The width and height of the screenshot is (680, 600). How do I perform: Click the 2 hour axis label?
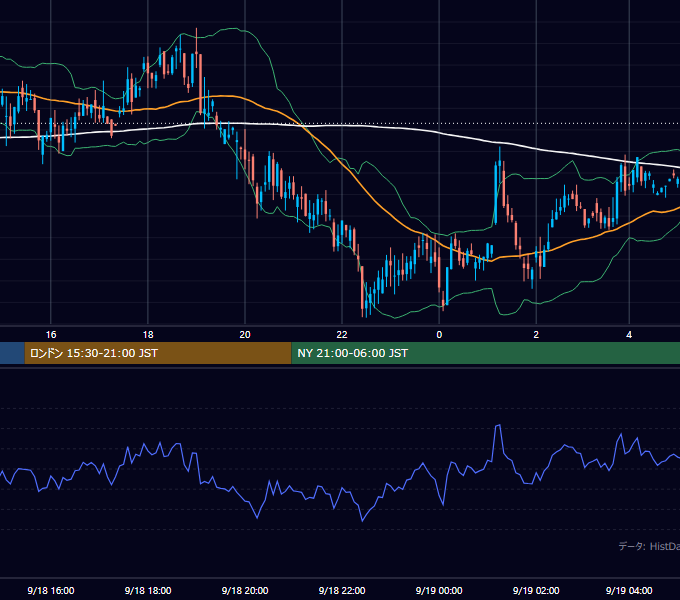(536, 335)
